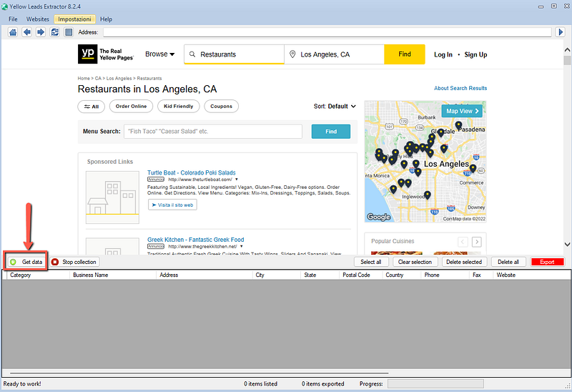Click the browser scrollbar up arrow

tap(567, 49)
